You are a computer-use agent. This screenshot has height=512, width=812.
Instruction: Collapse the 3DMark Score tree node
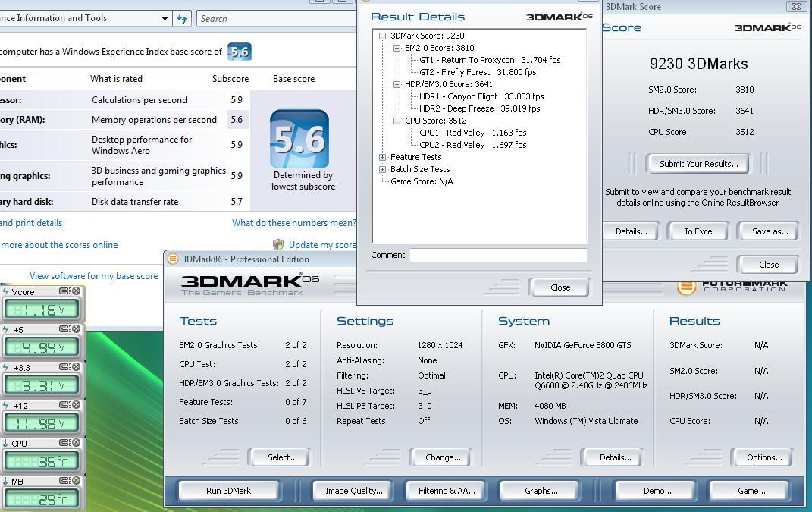point(383,36)
